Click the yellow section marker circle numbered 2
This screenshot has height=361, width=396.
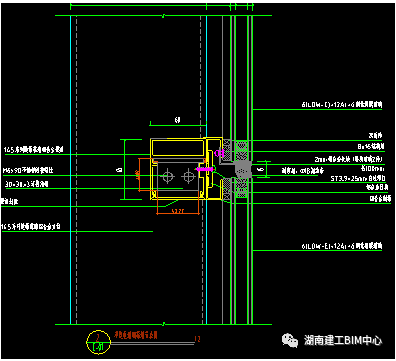[98, 342]
